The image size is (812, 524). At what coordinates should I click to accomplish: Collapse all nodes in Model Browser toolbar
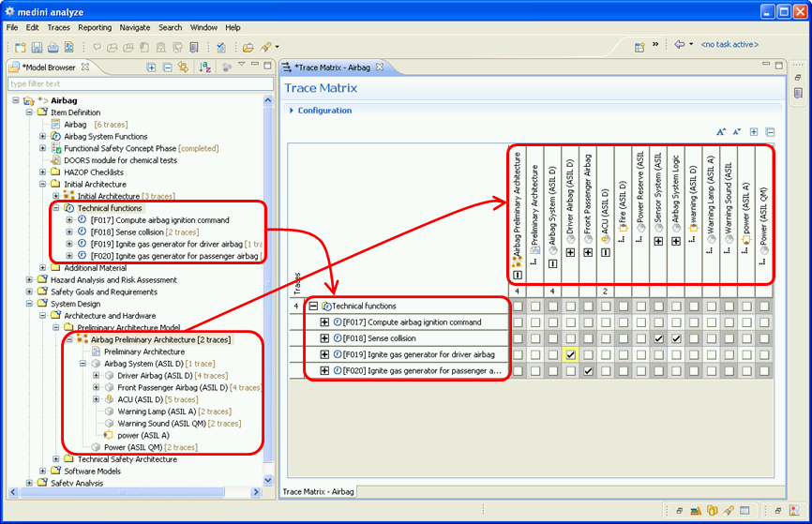(x=167, y=67)
